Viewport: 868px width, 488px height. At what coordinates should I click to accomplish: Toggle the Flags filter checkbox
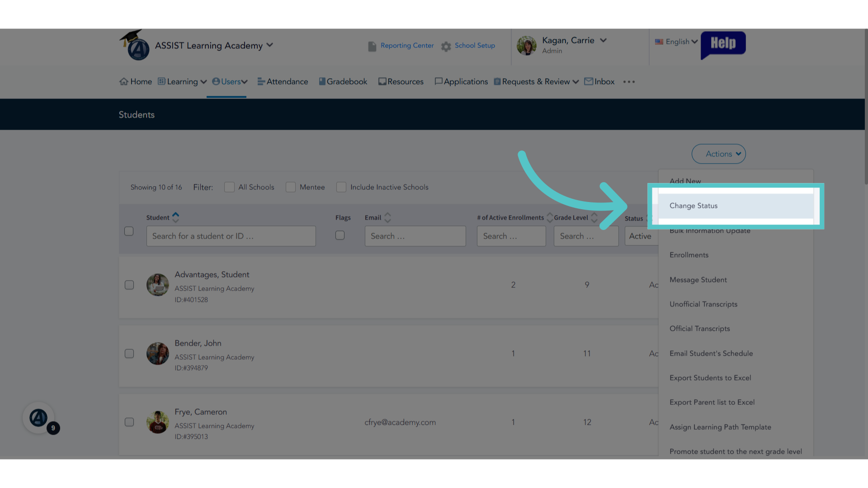point(340,235)
